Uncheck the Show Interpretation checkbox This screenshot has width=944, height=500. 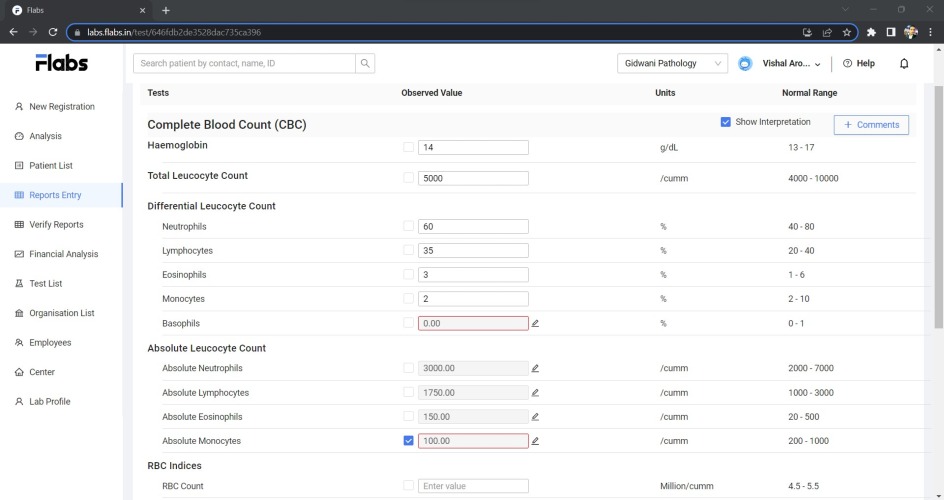[725, 122]
